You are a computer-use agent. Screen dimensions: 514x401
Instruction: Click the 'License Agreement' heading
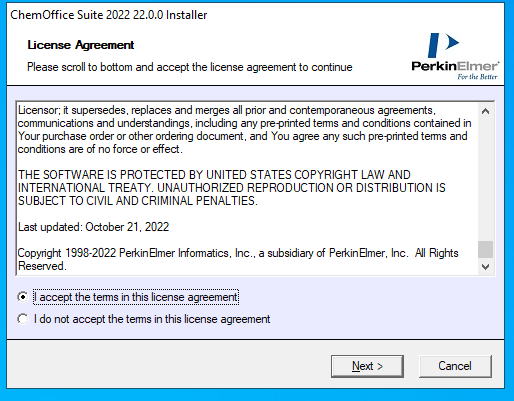[x=81, y=45]
